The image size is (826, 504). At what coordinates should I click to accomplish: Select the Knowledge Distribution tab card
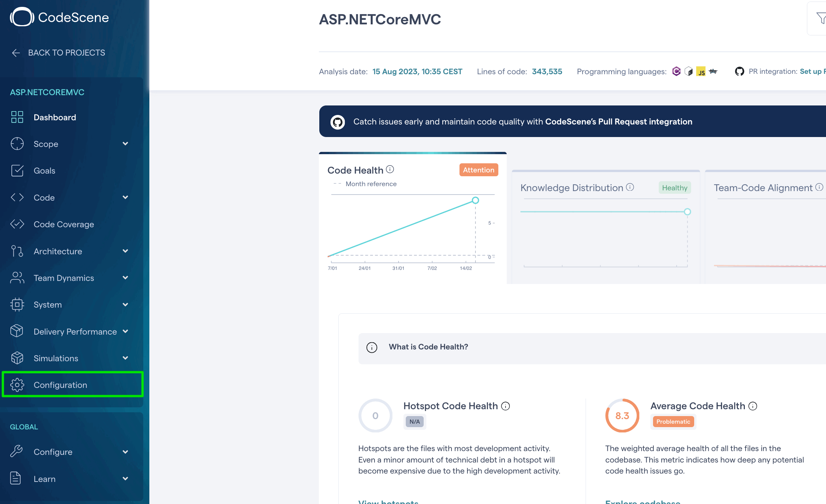(x=606, y=227)
